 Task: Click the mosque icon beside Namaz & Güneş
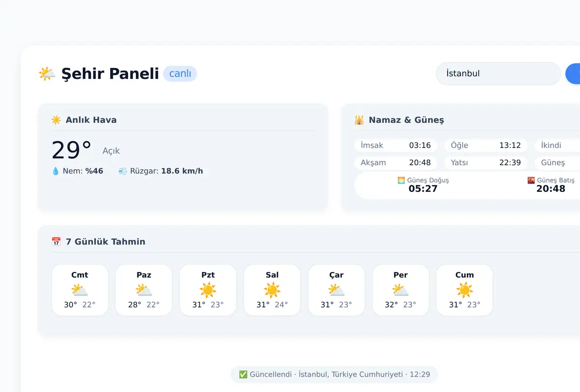359,120
